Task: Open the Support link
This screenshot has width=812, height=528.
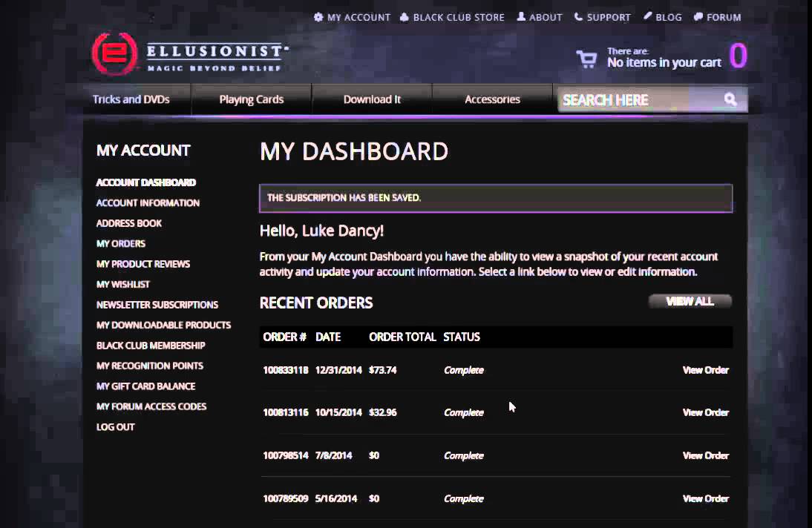Action: click(609, 18)
